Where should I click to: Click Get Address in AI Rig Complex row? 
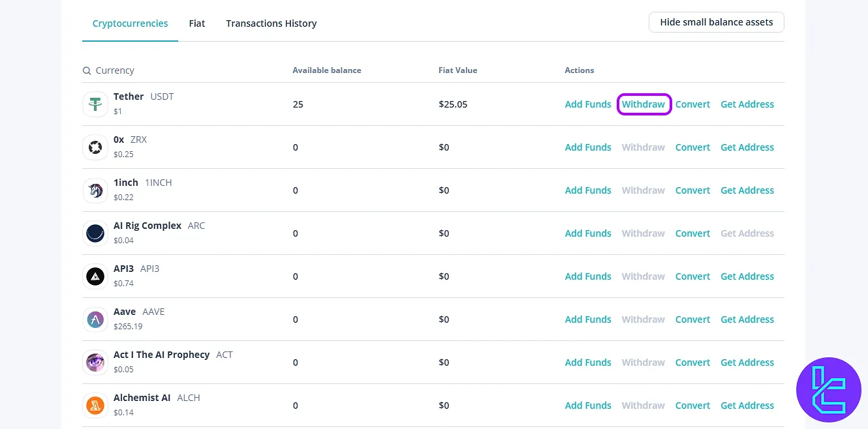point(747,233)
